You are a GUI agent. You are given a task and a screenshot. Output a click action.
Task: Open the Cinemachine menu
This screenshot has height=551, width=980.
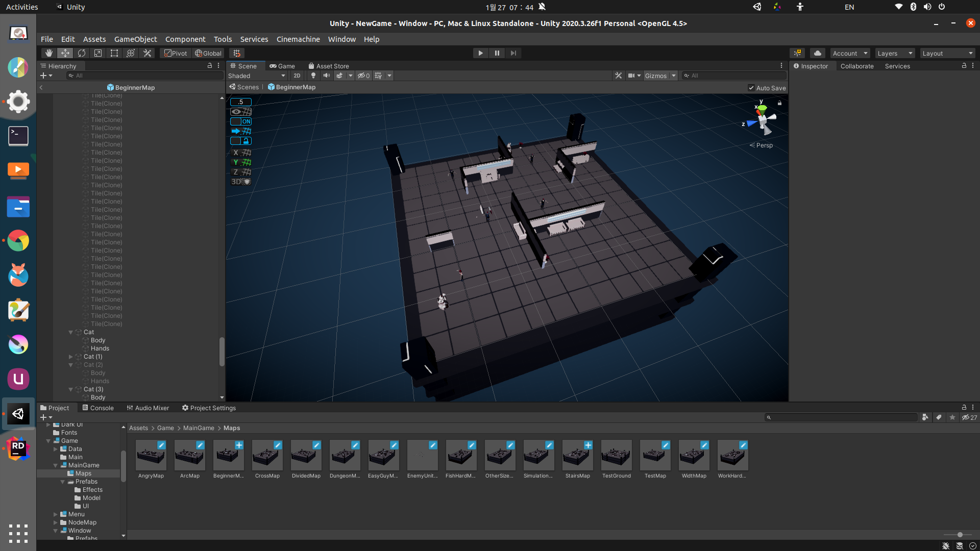[x=298, y=39]
